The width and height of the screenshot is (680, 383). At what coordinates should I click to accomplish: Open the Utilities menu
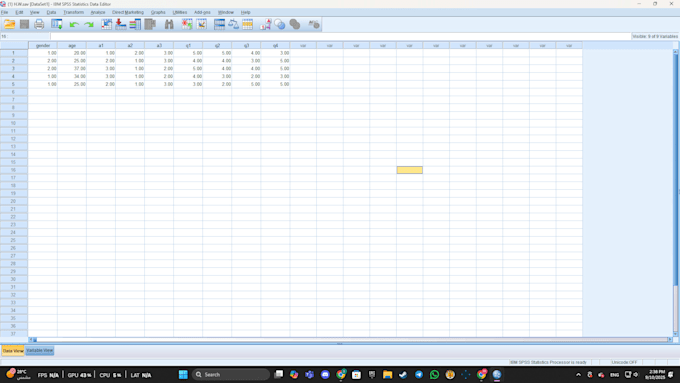[x=180, y=12]
